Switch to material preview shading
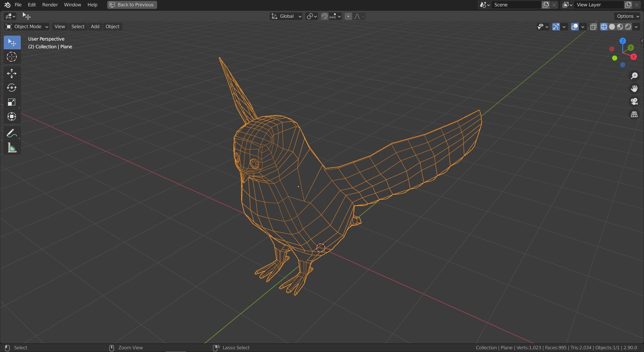The height and width of the screenshot is (352, 644). coord(620,27)
